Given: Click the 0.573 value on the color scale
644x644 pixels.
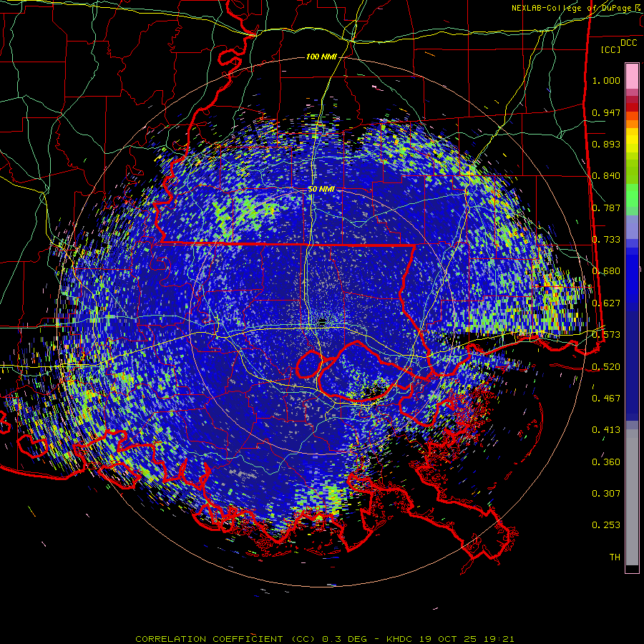Looking at the screenshot, I should click(x=606, y=335).
